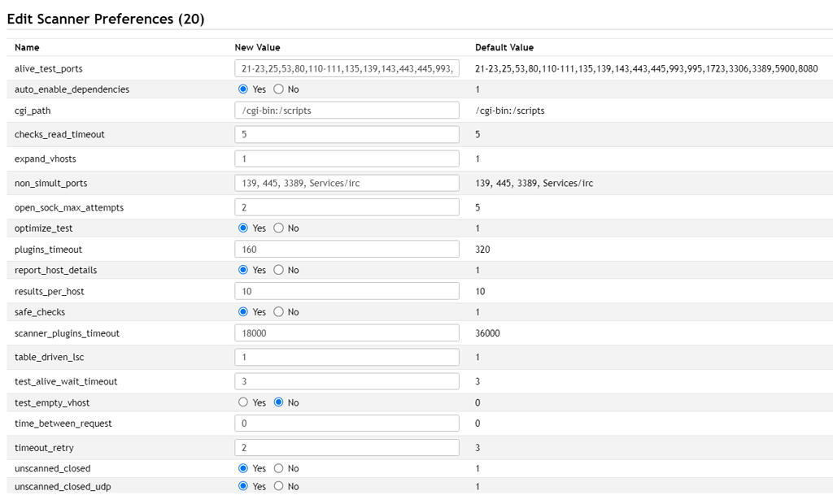Click the scanner_plugins_timeout input
Screen dimensions: 833x504
(346, 332)
